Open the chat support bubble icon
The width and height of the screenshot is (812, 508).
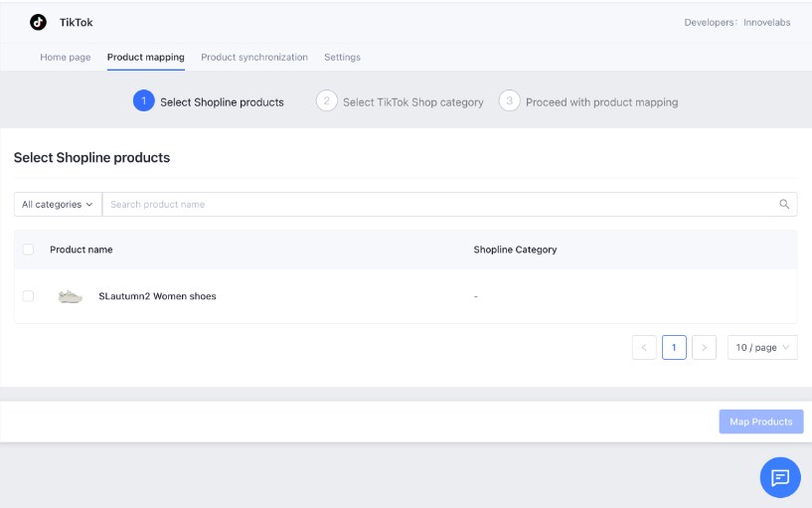780,477
